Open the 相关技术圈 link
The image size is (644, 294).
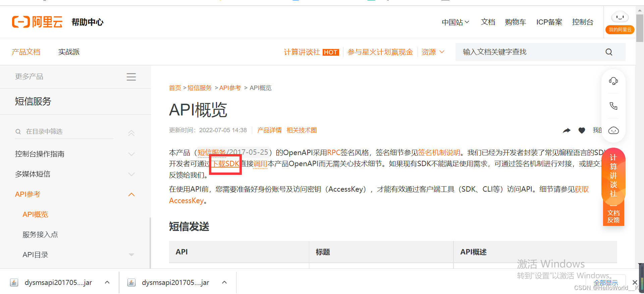point(302,130)
